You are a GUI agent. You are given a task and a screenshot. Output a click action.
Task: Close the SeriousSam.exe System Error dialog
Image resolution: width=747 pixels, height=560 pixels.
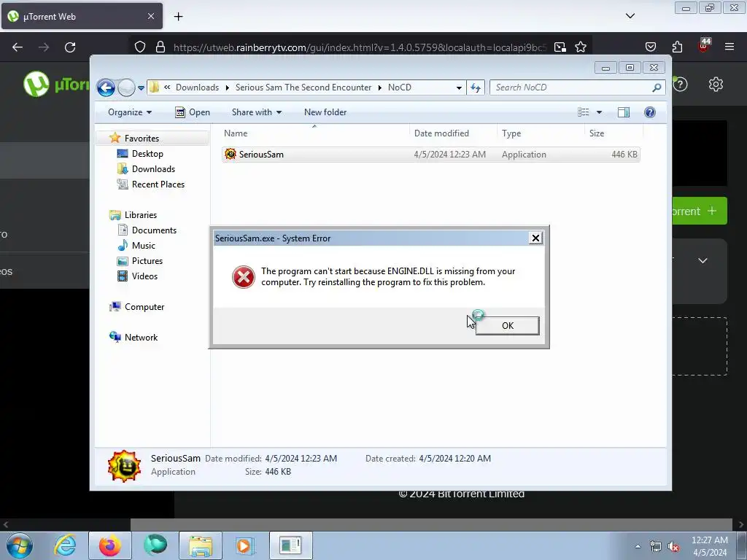tap(535, 238)
